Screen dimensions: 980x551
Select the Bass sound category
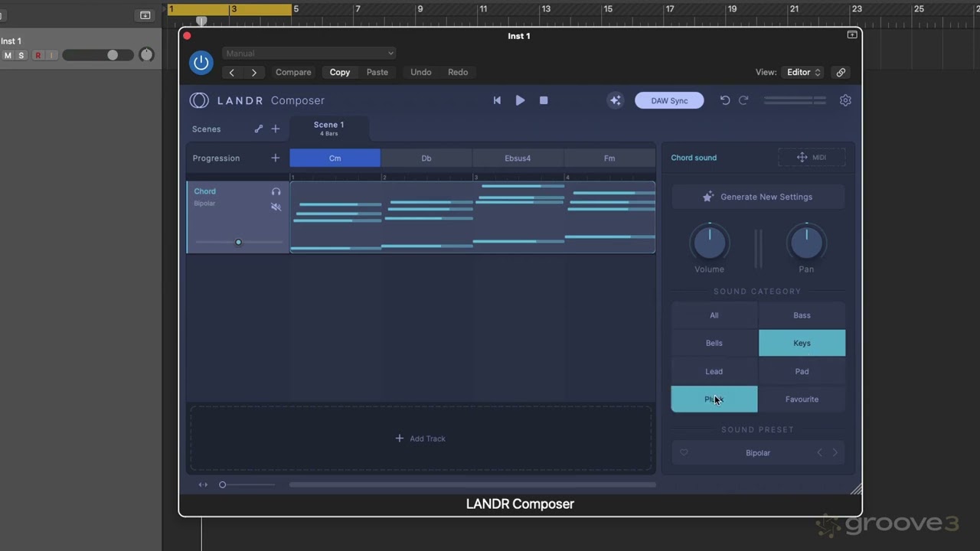pyautogui.click(x=802, y=315)
